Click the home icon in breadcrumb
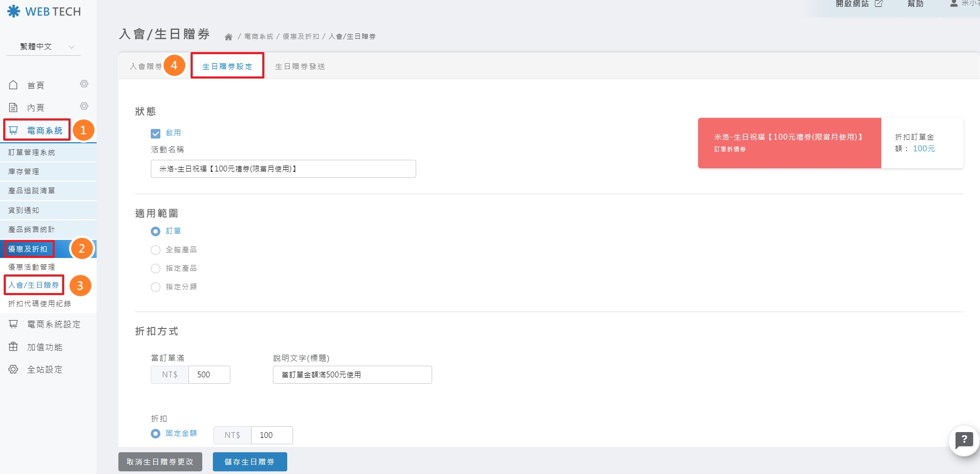 (228, 37)
